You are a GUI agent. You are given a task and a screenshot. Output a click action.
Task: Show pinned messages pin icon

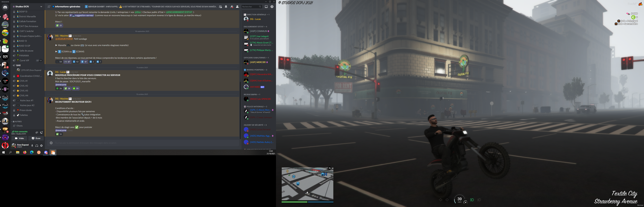coord(232,7)
